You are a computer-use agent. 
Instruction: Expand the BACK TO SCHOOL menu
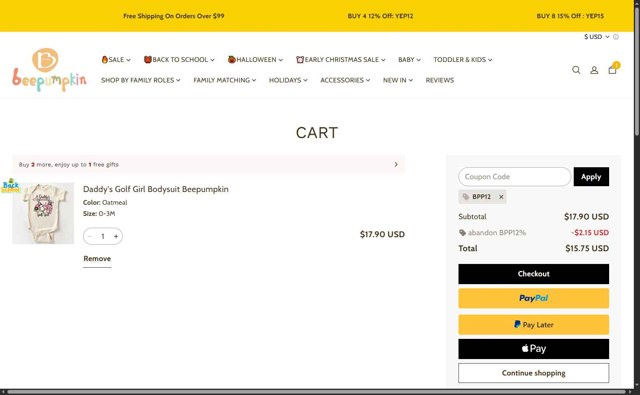click(179, 60)
